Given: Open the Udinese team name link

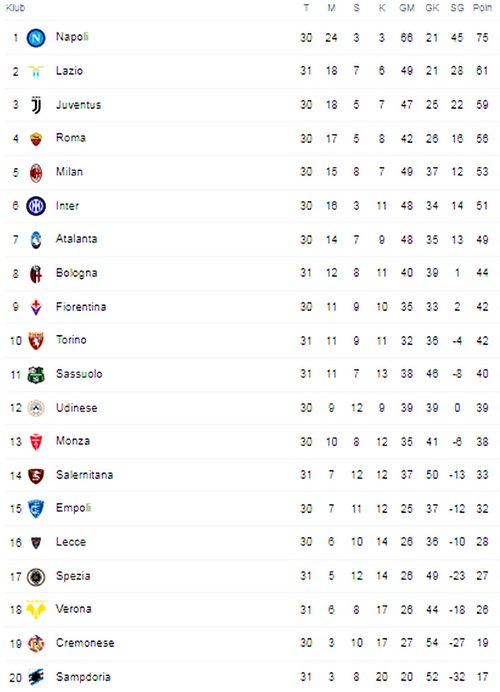Looking at the screenshot, I should pos(76,408).
